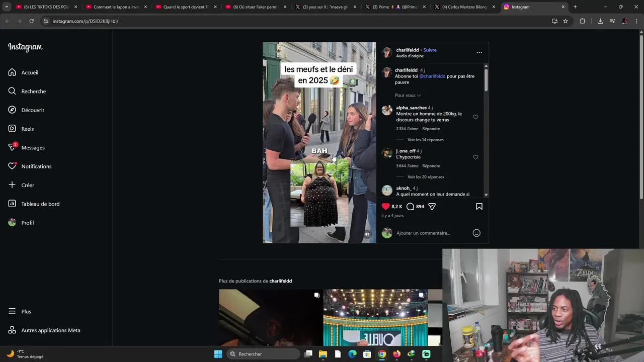Viewport: 644px width, 362px height.
Task: Click the Instagram logo
Action: [25, 47]
